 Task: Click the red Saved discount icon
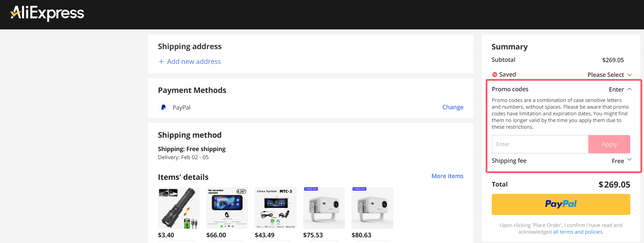(495, 75)
